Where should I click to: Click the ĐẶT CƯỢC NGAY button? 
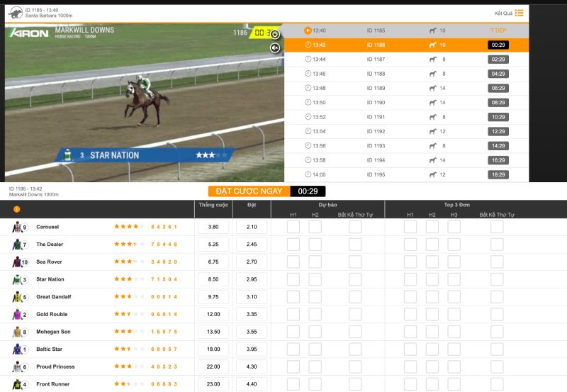point(249,191)
